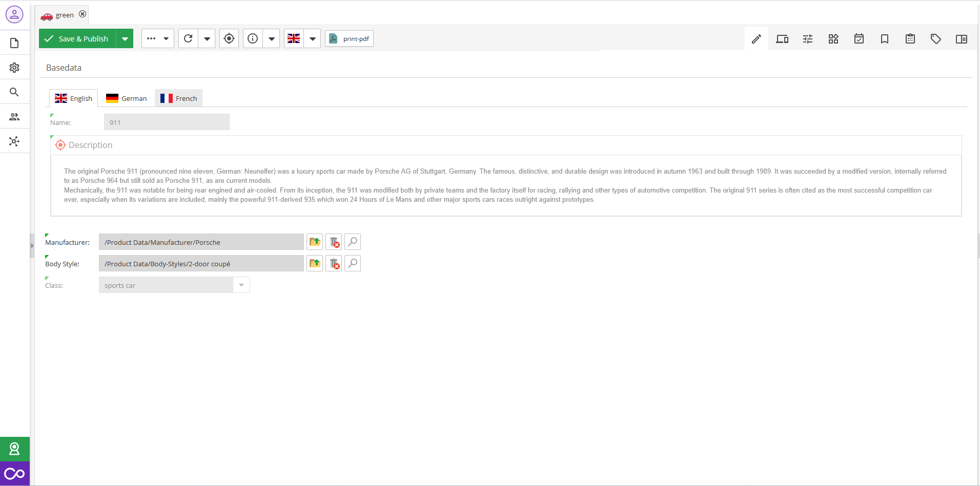Image resolution: width=980 pixels, height=486 pixels.
Task: Open the Settings gear in left sidebar
Action: tap(14, 68)
